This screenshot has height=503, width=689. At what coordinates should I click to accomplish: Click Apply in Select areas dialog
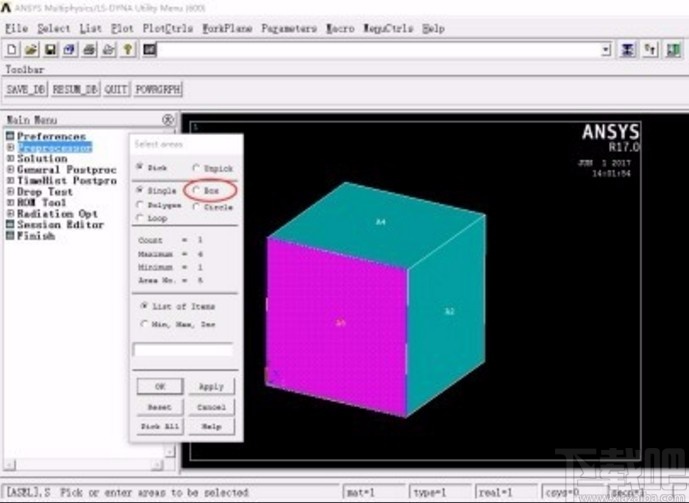[211, 386]
